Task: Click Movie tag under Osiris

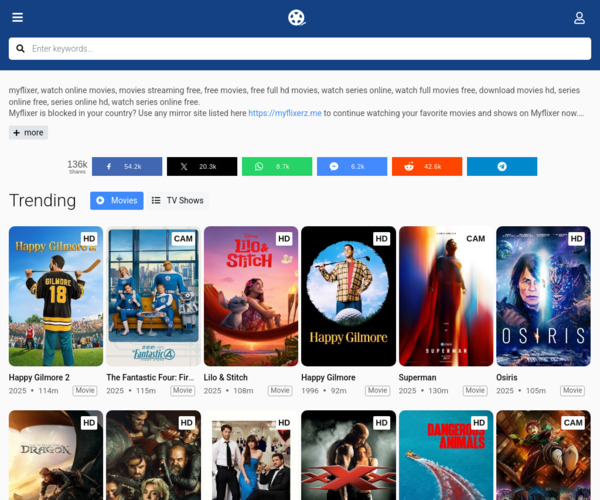Action: [572, 391]
